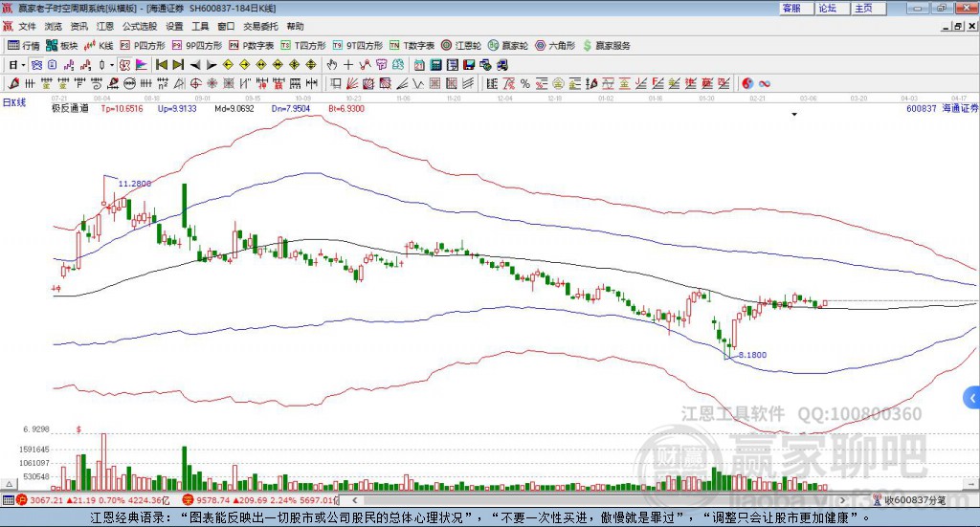
Task: Expand the volume panel up-arrow
Action: (9, 484)
